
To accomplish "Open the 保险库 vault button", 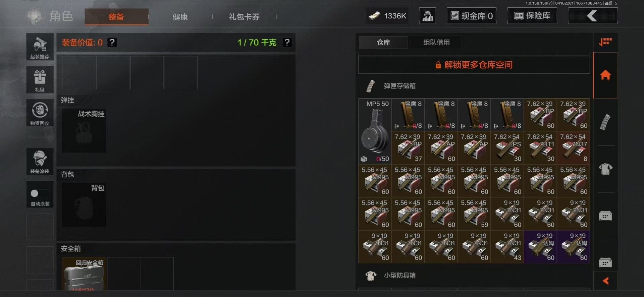I will [x=532, y=16].
